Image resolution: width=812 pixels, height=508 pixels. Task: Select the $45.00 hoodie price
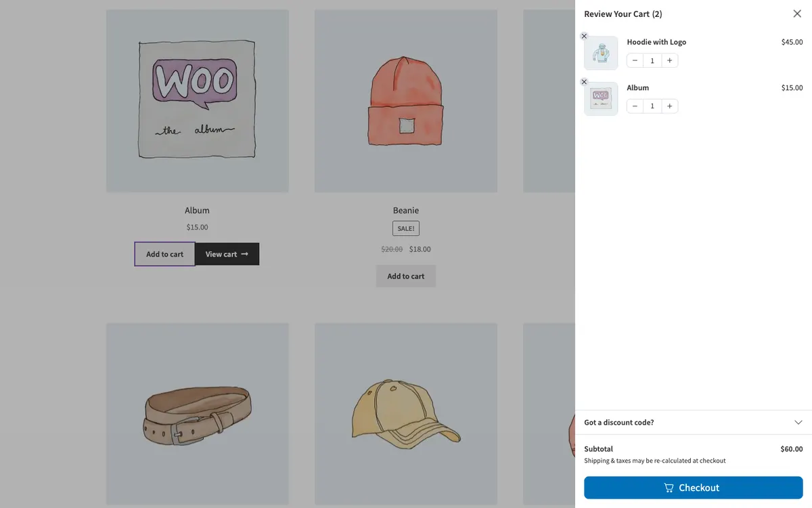792,42
